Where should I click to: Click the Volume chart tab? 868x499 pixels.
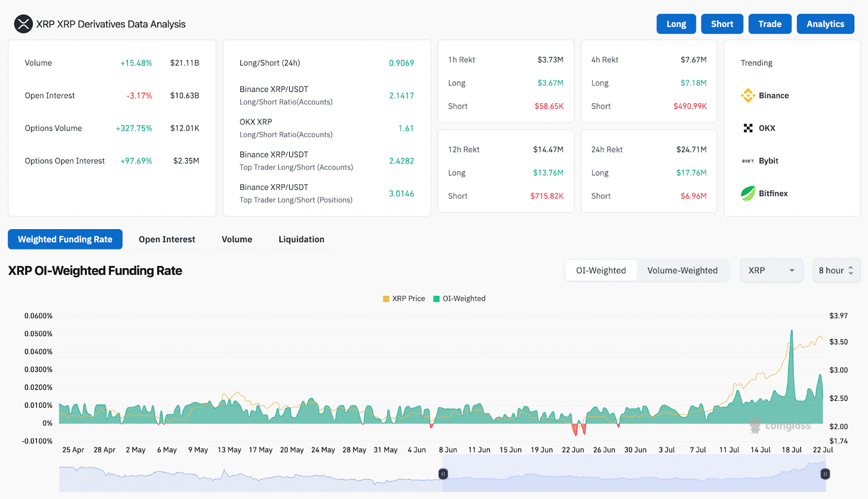tap(237, 239)
